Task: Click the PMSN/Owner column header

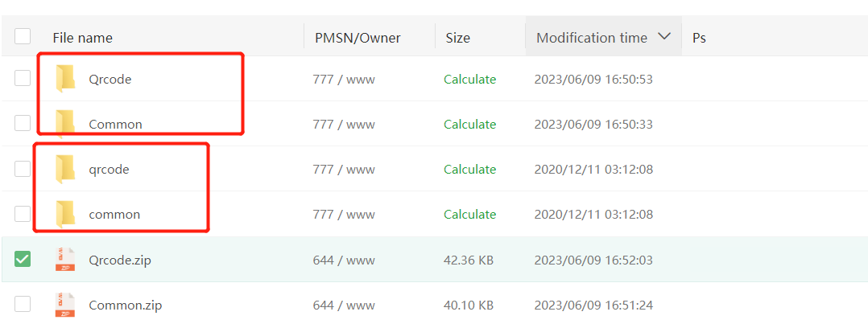Action: click(x=358, y=38)
